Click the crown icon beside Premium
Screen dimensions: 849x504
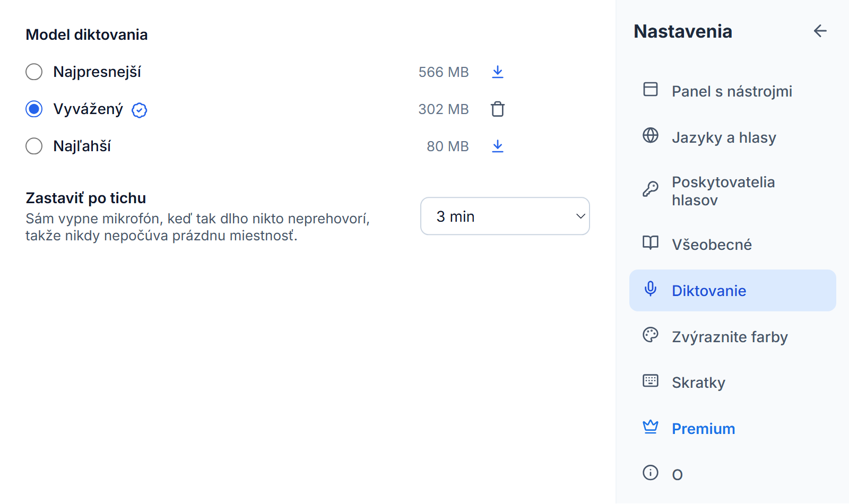(x=651, y=427)
